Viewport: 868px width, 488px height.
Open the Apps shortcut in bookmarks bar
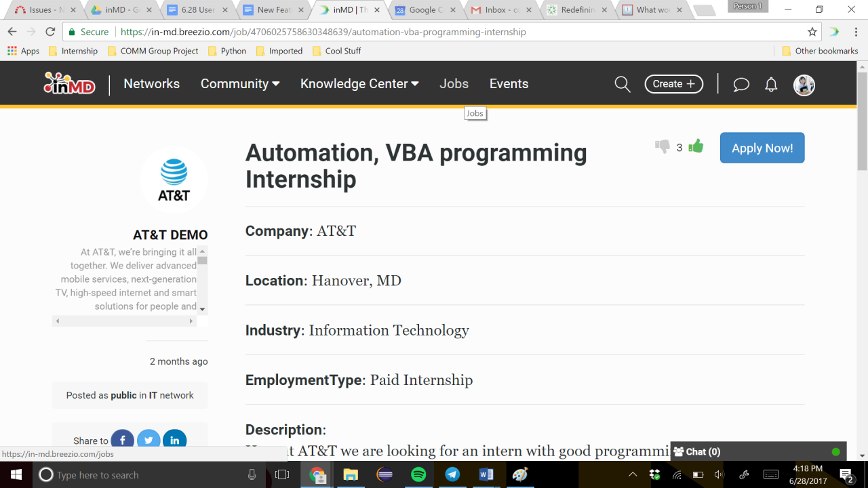24,51
